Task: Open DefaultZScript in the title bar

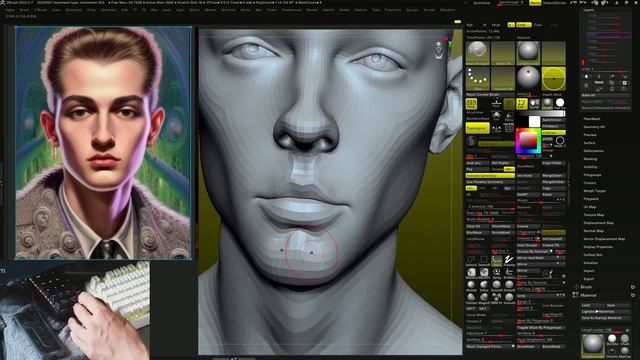Action: (x=555, y=3)
